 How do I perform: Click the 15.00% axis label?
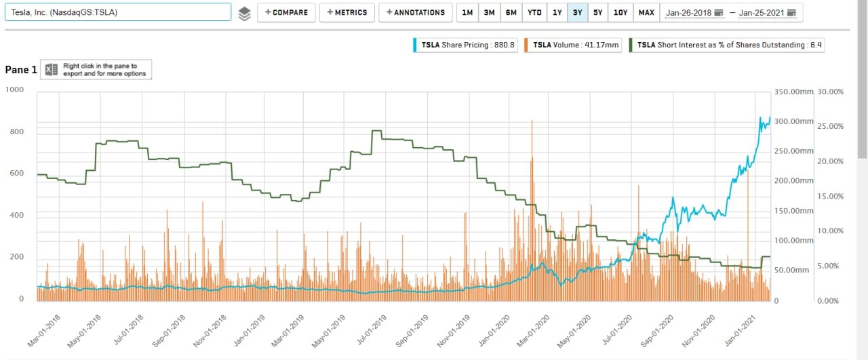pos(831,197)
